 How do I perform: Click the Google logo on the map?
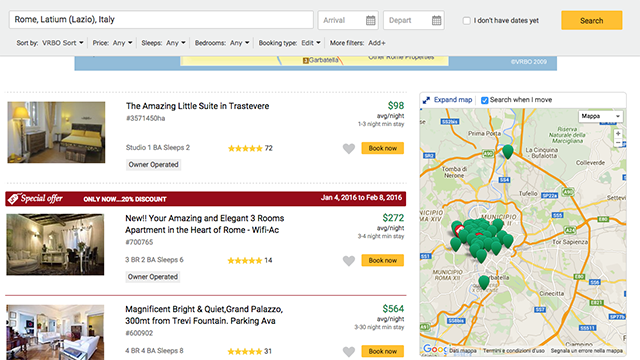[435, 349]
